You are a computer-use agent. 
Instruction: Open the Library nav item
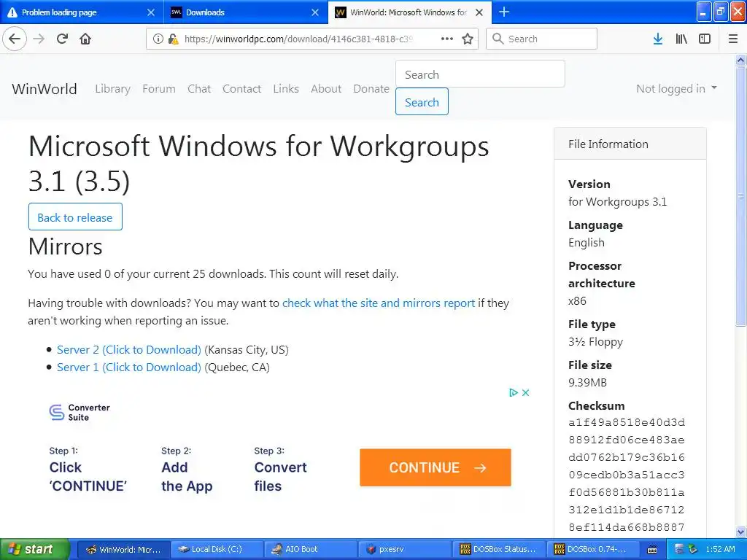113,88
